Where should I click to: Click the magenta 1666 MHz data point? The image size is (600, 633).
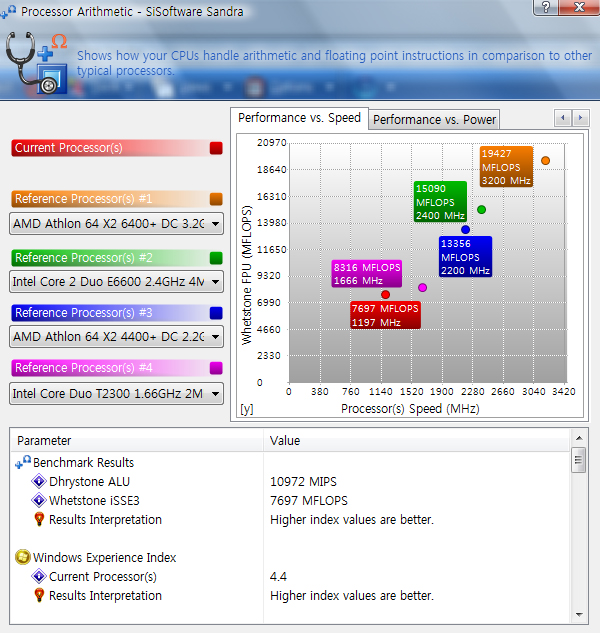[422, 287]
